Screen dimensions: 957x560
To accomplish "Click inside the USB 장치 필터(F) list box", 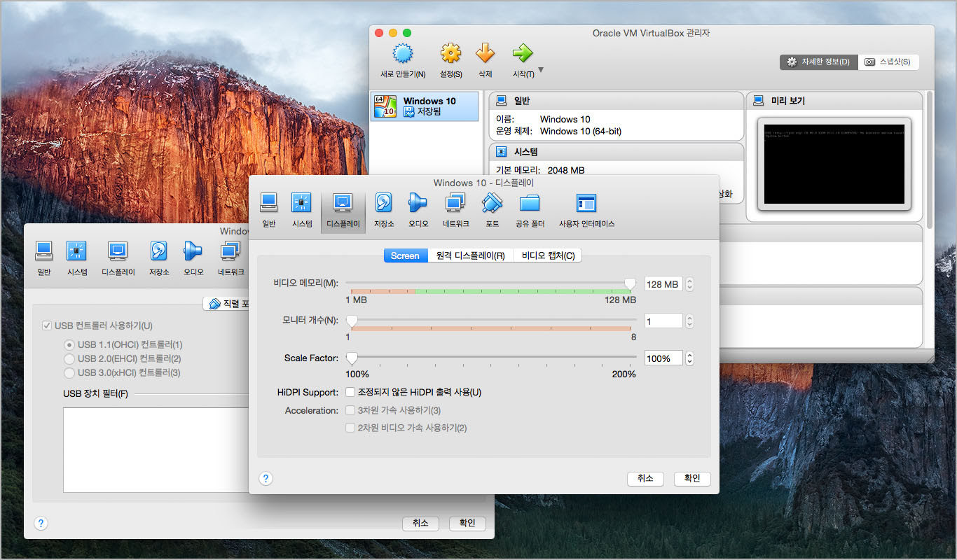I will point(156,450).
